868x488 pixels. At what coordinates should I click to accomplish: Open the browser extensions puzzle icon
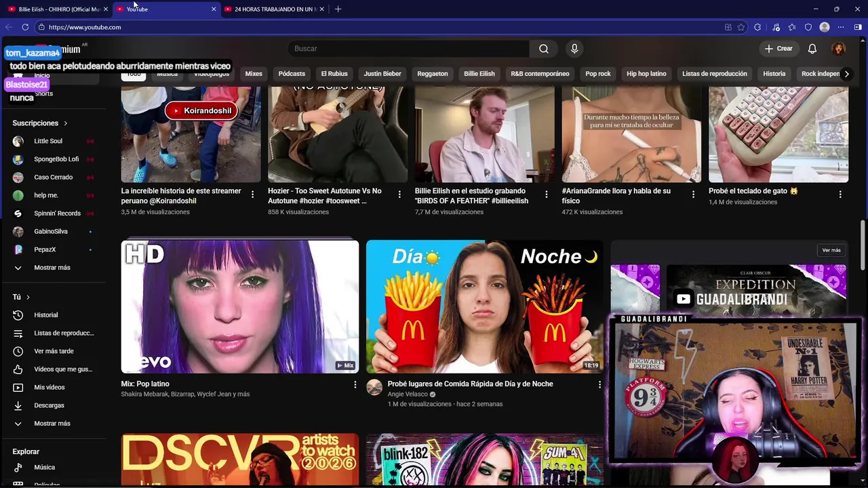757,27
